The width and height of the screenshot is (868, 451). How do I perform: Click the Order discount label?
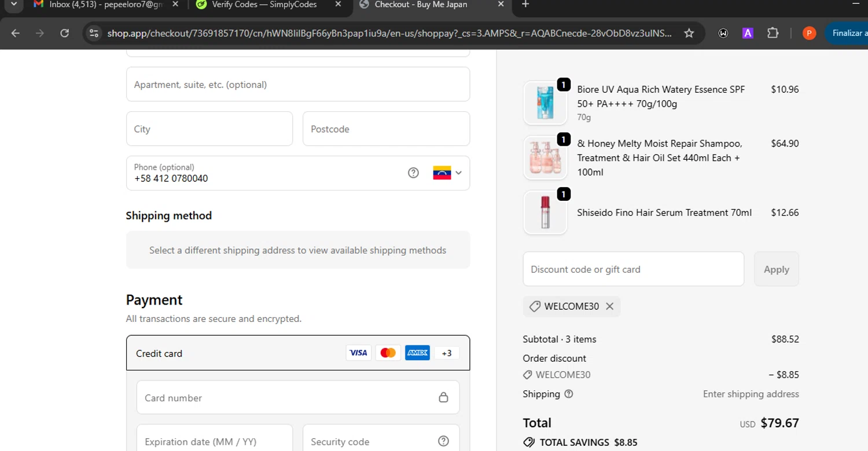(x=554, y=358)
